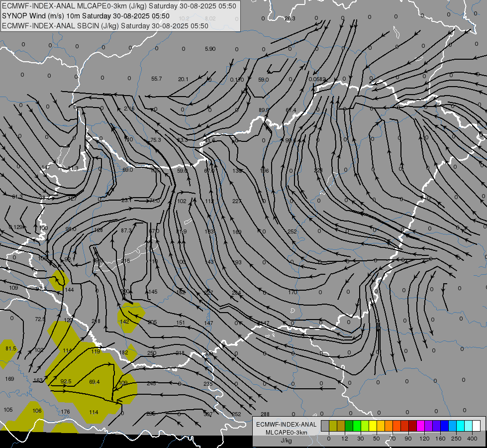Select the map value 0.129
The height and width of the screenshot is (448, 487).
pyautogui.click(x=16, y=227)
